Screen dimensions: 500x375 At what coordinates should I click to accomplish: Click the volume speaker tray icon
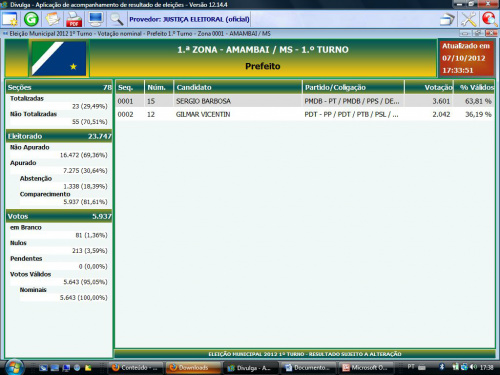pos(473,367)
